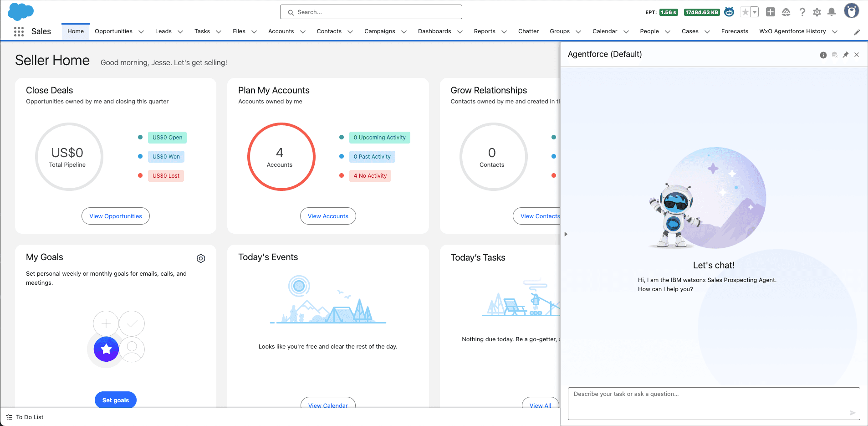The width and height of the screenshot is (868, 426).
Task: Click 0 Upcoming Activity badge
Action: (x=380, y=138)
